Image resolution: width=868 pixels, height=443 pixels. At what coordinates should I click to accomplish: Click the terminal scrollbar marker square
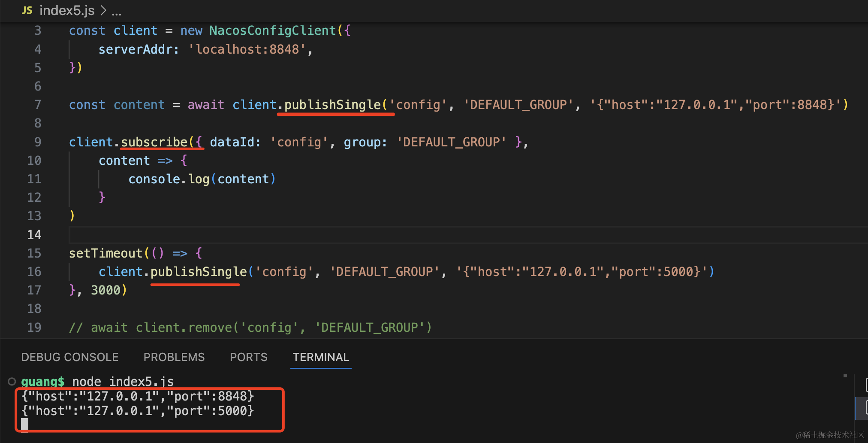(x=845, y=376)
